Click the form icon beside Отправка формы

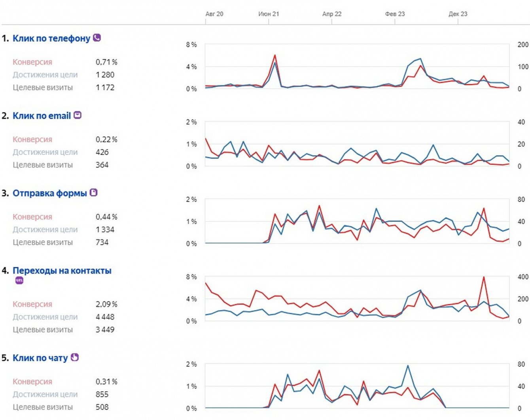(94, 193)
